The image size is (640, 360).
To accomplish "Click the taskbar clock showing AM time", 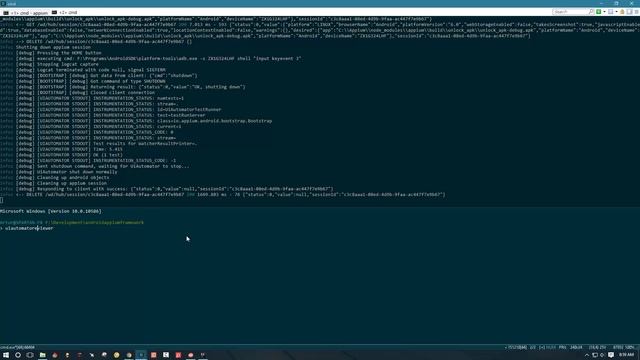I will click(x=627, y=355).
